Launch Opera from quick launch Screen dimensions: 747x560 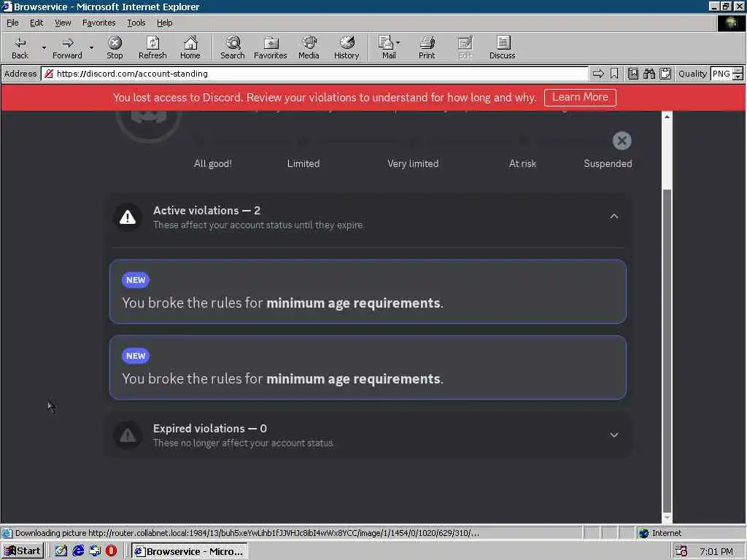[111, 551]
